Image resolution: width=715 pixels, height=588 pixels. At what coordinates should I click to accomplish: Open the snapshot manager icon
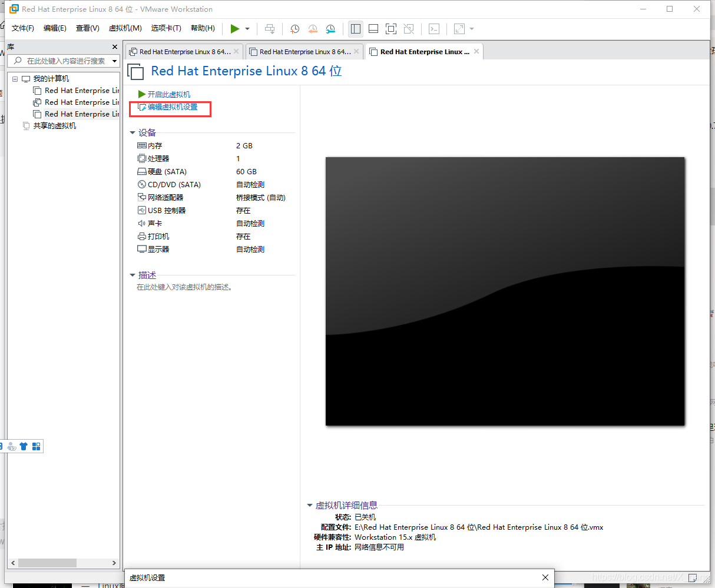[x=330, y=29]
